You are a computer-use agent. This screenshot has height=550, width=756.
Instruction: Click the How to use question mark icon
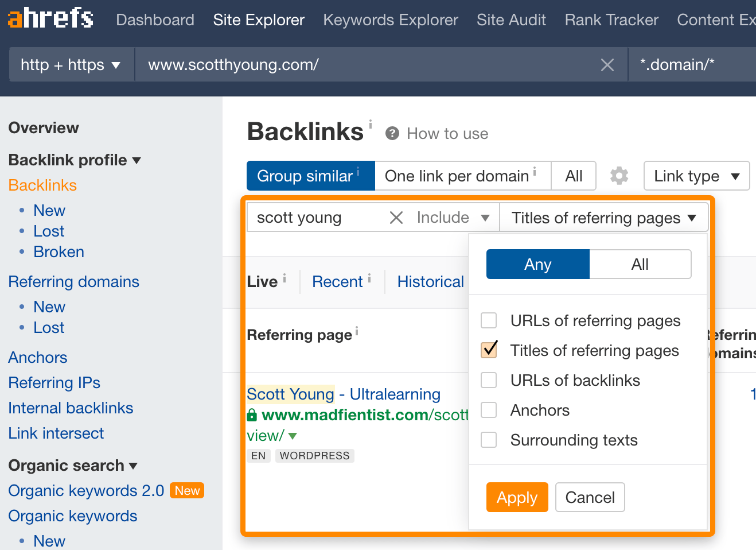[x=392, y=134]
